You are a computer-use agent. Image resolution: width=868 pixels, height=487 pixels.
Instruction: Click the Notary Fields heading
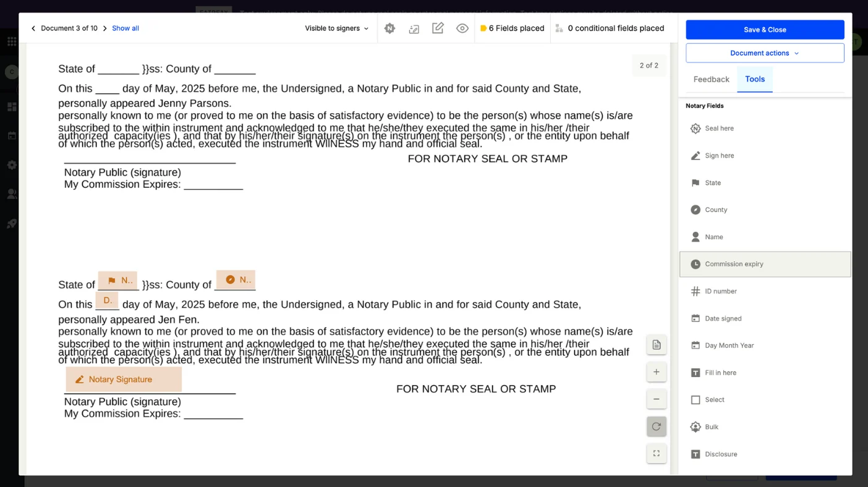click(x=705, y=106)
